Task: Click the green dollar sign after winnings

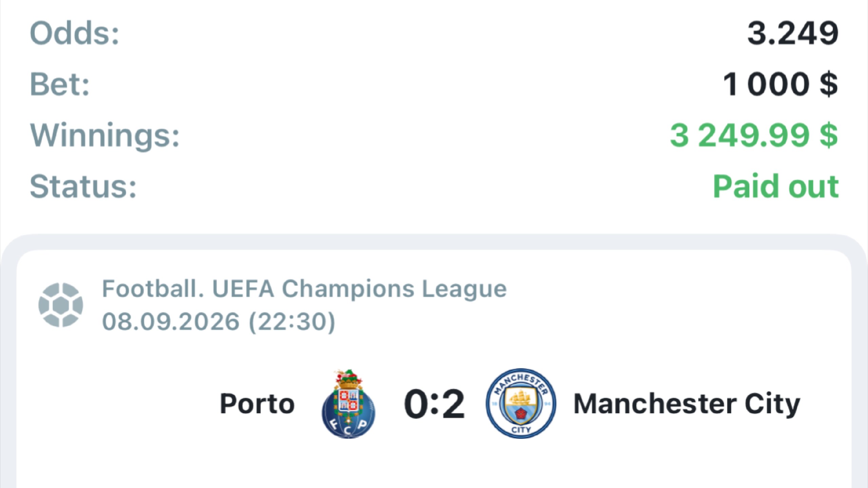Action: click(x=829, y=135)
